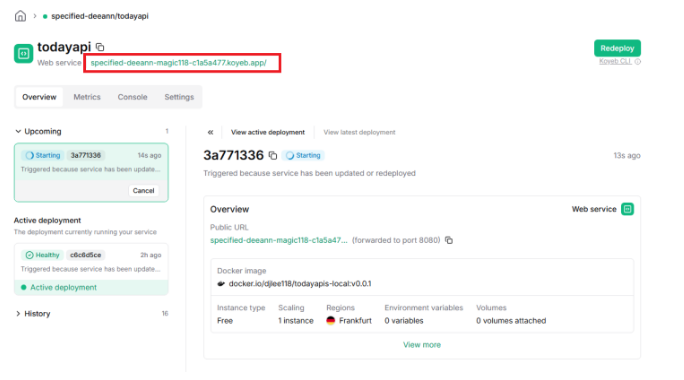Click the Frankfurt region flag icon
The image size is (684, 380).
pos(331,321)
